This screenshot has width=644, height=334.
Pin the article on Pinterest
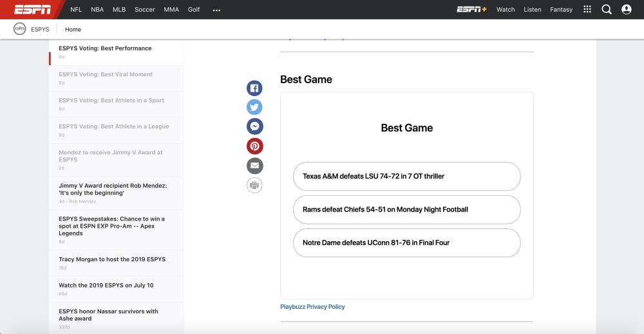point(254,146)
